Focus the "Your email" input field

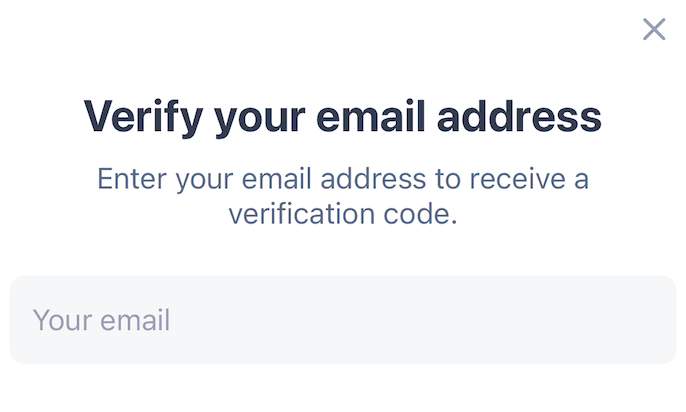pyautogui.click(x=343, y=320)
